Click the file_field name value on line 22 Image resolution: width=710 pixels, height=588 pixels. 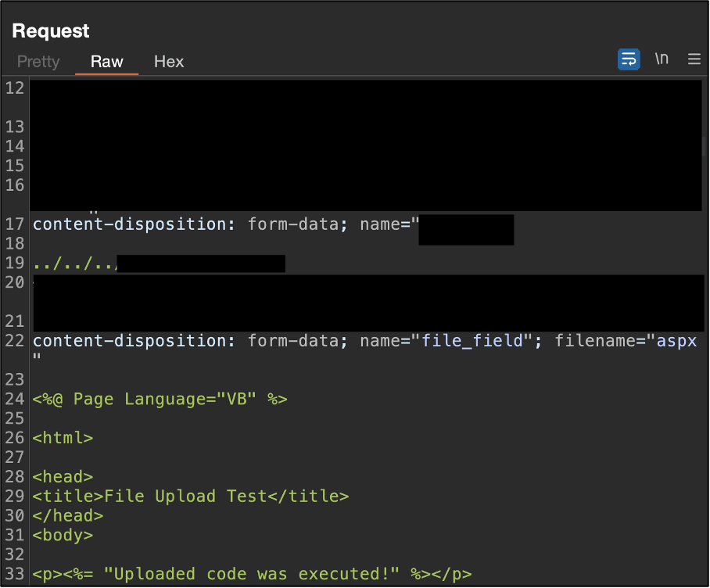(x=472, y=341)
